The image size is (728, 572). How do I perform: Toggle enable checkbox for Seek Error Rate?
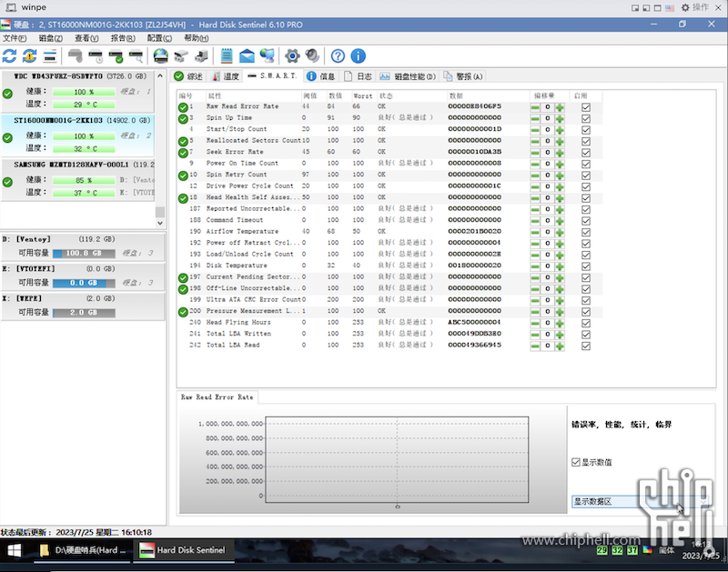coord(586,153)
